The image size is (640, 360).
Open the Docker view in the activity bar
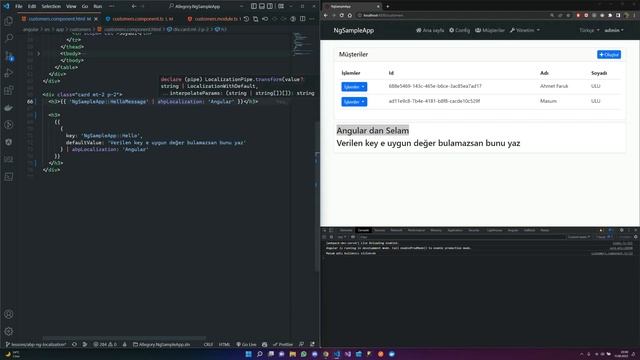pos(9,108)
